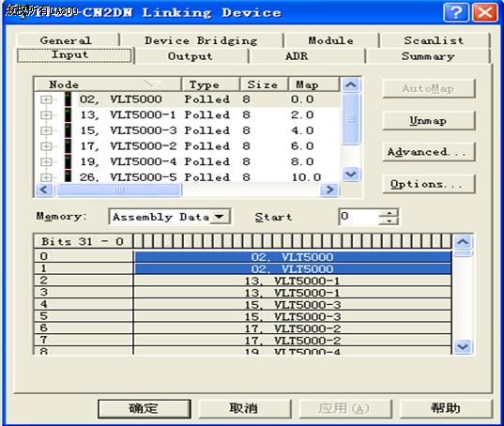The image size is (504, 426).
Task: Switch to the Device Bridging tab
Action: [x=201, y=40]
